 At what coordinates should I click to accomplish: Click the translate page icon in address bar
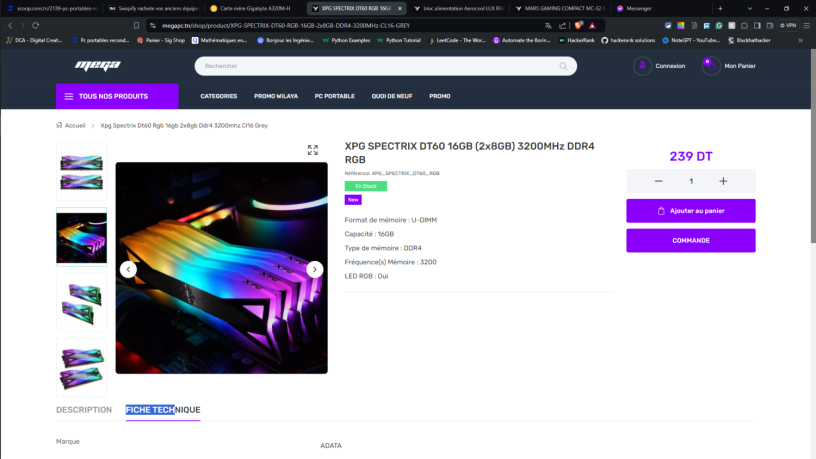click(x=548, y=26)
